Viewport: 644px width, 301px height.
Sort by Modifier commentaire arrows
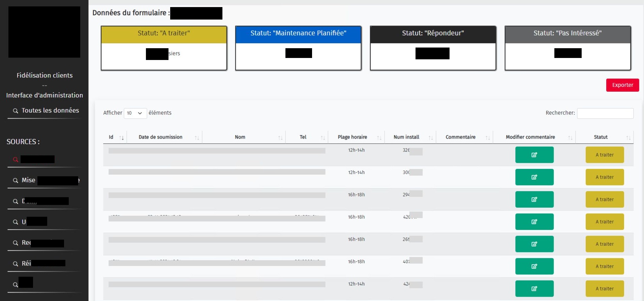click(x=570, y=138)
